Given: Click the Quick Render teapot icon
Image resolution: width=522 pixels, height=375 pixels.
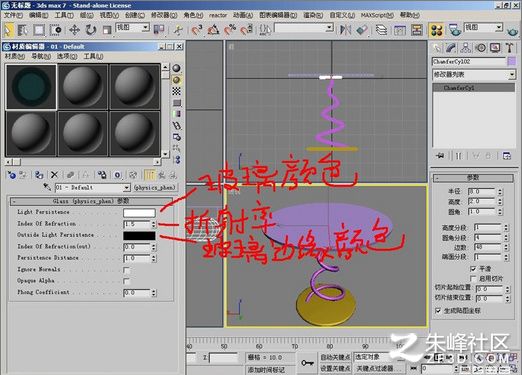Looking at the screenshot, I should tap(512, 32).
